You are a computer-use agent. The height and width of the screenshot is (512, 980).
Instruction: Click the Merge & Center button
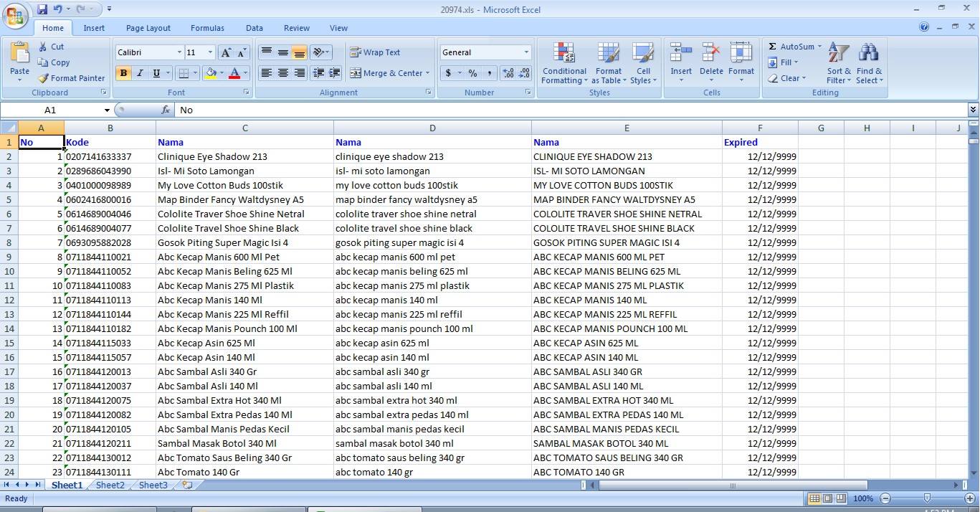point(386,73)
